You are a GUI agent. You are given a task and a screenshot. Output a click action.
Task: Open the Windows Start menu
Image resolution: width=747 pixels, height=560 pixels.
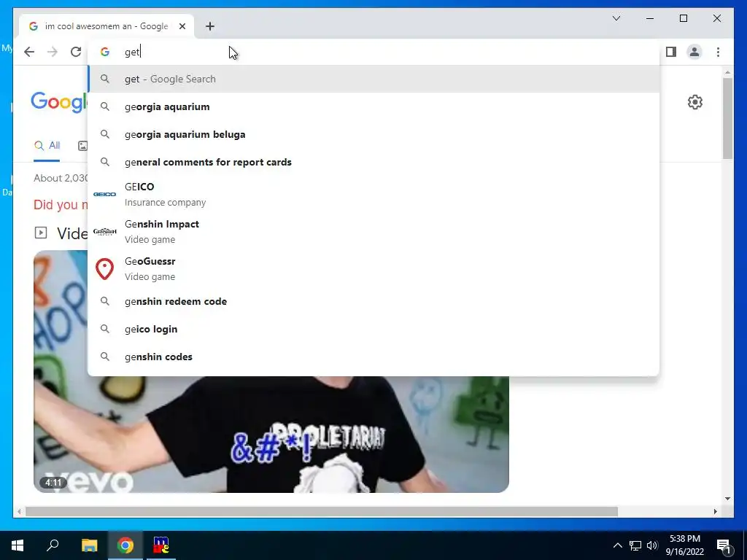[18, 545]
